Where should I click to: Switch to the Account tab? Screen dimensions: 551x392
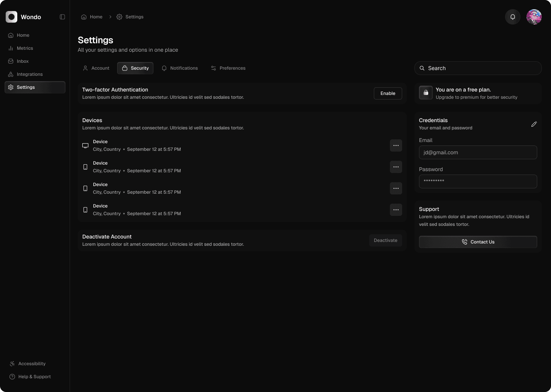click(96, 68)
